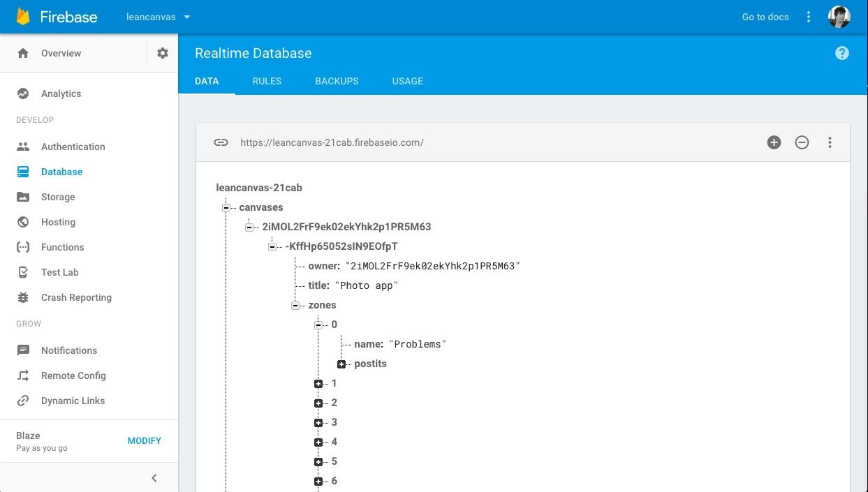Click the Dynamic Links chain icon
This screenshot has width=868, height=492.
coord(23,401)
